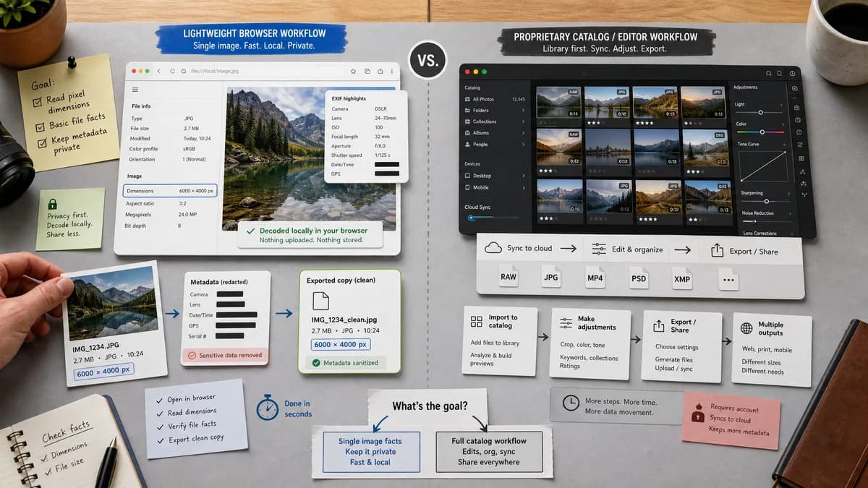The width and height of the screenshot is (868, 488).
Task: Expand the Desktop device chevron
Action: tap(523, 176)
